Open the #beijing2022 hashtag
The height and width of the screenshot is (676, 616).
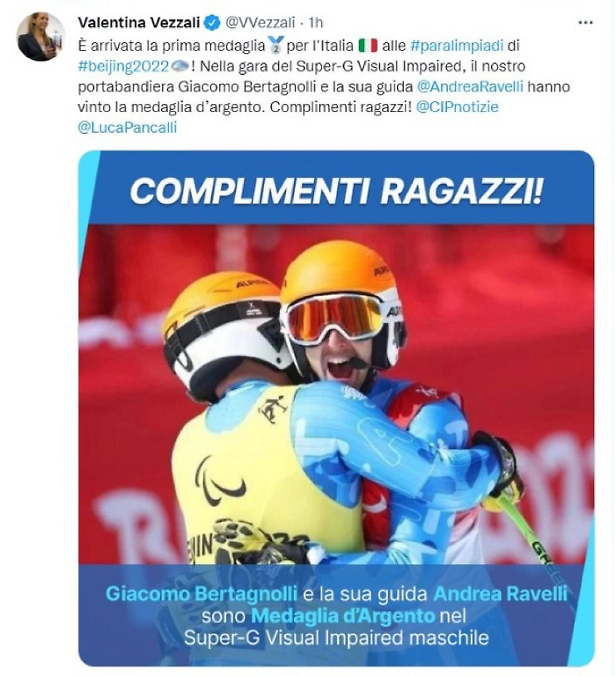[x=124, y=66]
